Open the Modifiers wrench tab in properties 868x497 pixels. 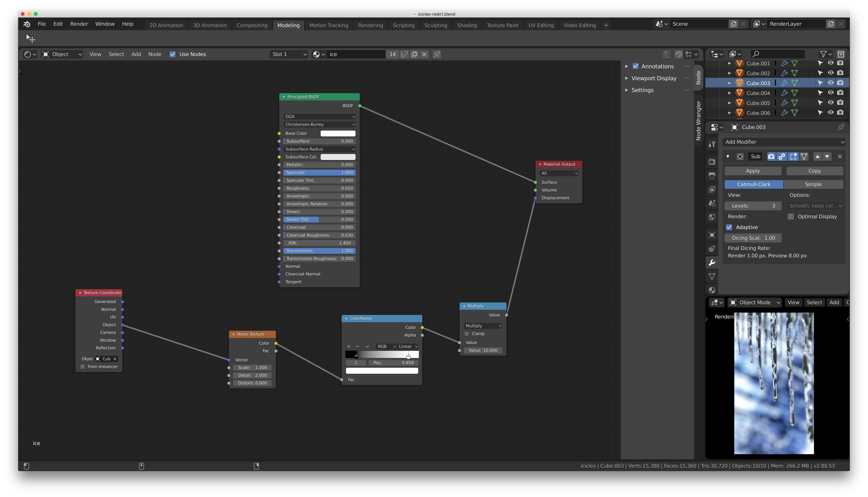click(712, 262)
